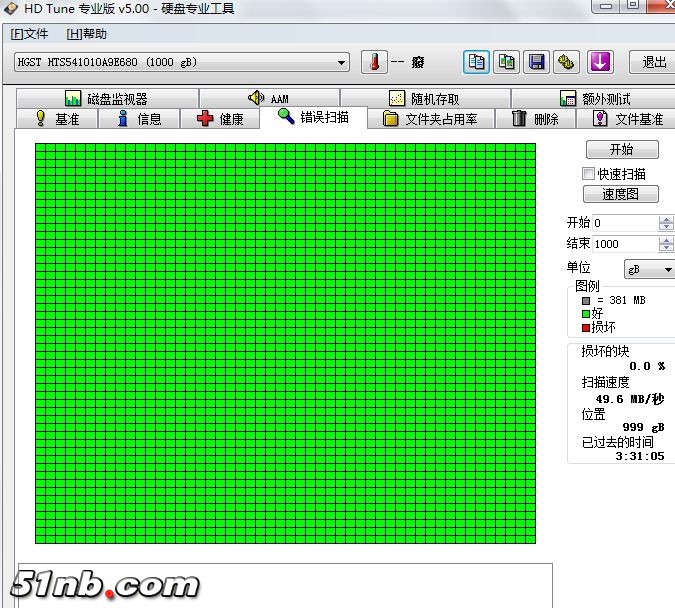Click the red 损坏 legend swatch
Image resolution: width=675 pixels, height=608 pixels.
point(585,328)
